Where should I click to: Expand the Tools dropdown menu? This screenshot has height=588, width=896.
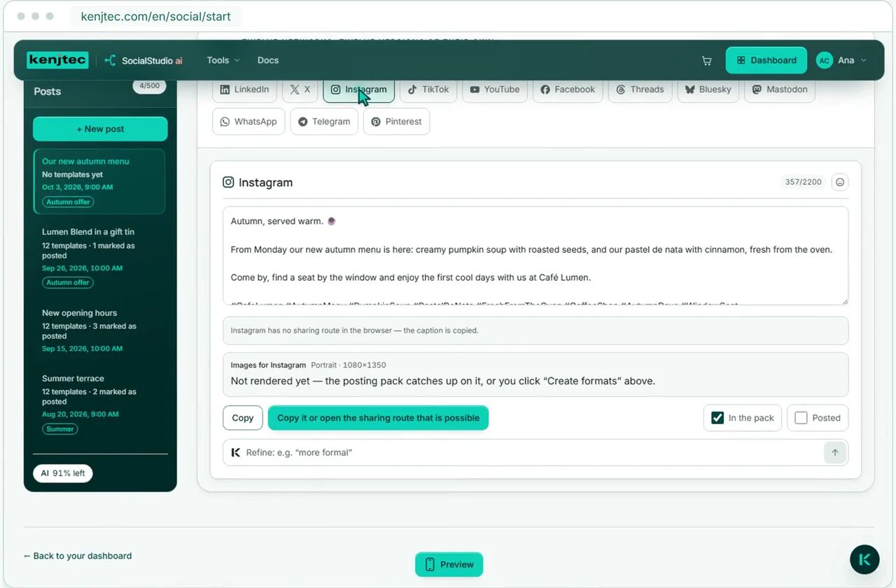pos(223,61)
